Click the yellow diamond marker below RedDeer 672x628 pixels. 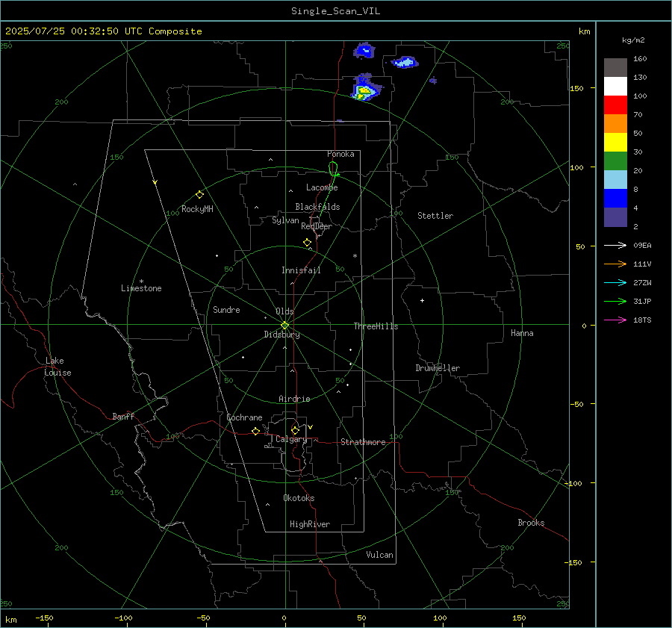[x=307, y=243]
